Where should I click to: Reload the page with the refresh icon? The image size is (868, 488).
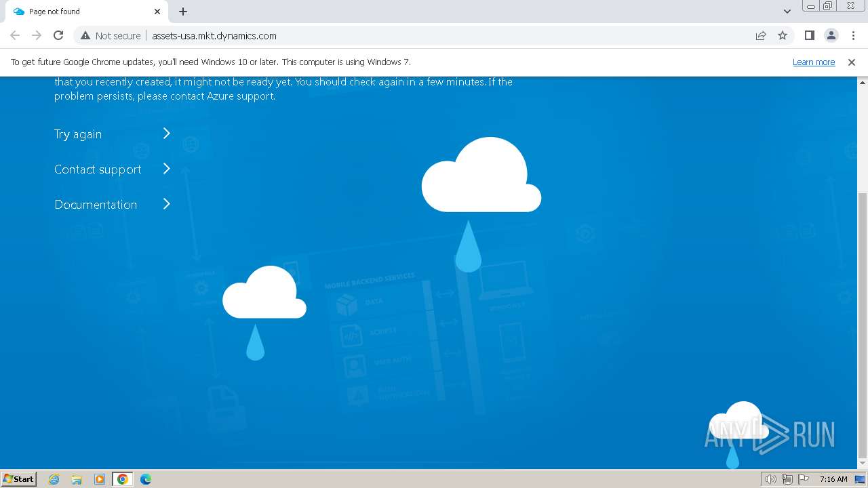[x=58, y=35]
